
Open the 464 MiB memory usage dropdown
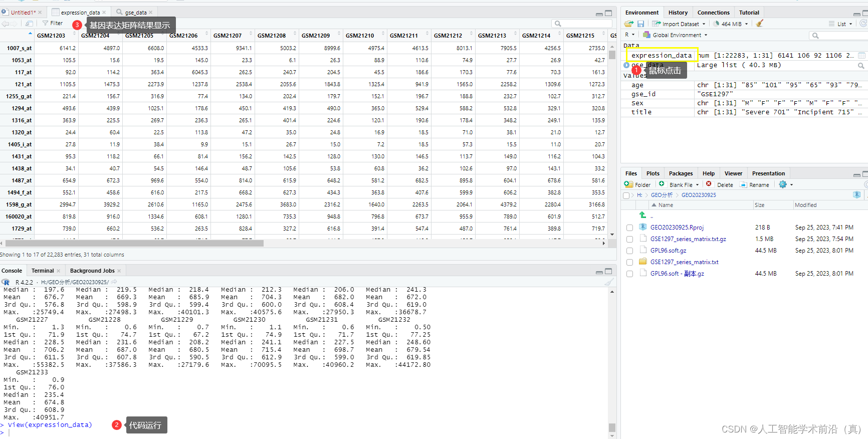[731, 24]
